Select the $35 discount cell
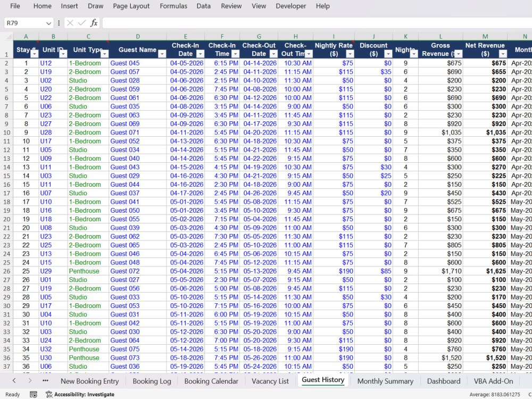This screenshot has width=532, height=399. click(373, 72)
